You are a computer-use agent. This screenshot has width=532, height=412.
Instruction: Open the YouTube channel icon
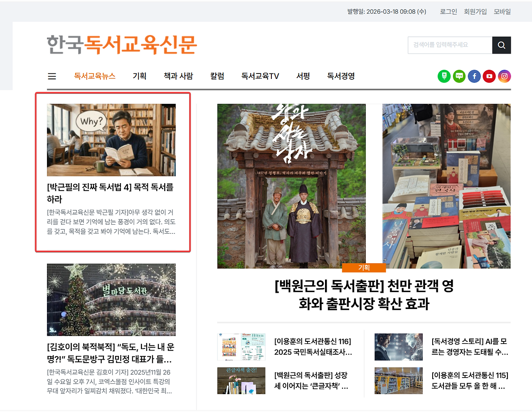(489, 76)
